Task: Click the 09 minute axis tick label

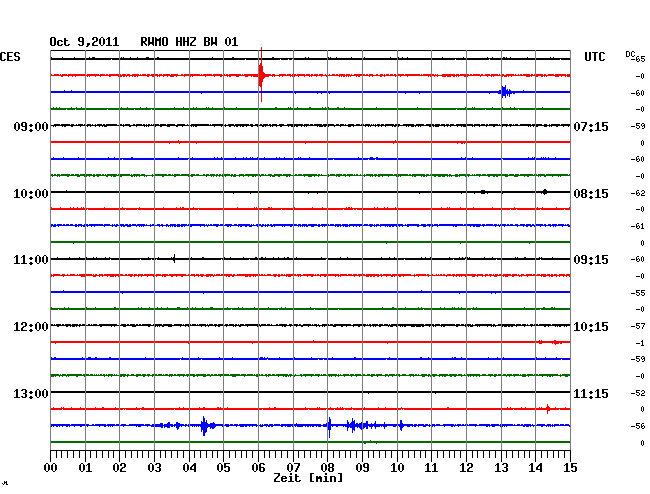Action: pos(362,468)
